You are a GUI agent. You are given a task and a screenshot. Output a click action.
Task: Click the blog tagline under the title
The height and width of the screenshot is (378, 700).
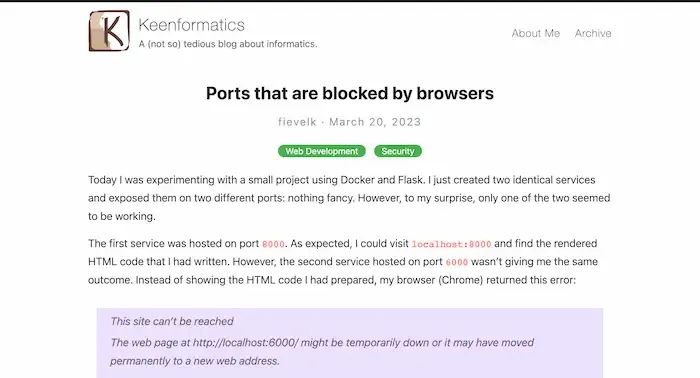click(228, 44)
